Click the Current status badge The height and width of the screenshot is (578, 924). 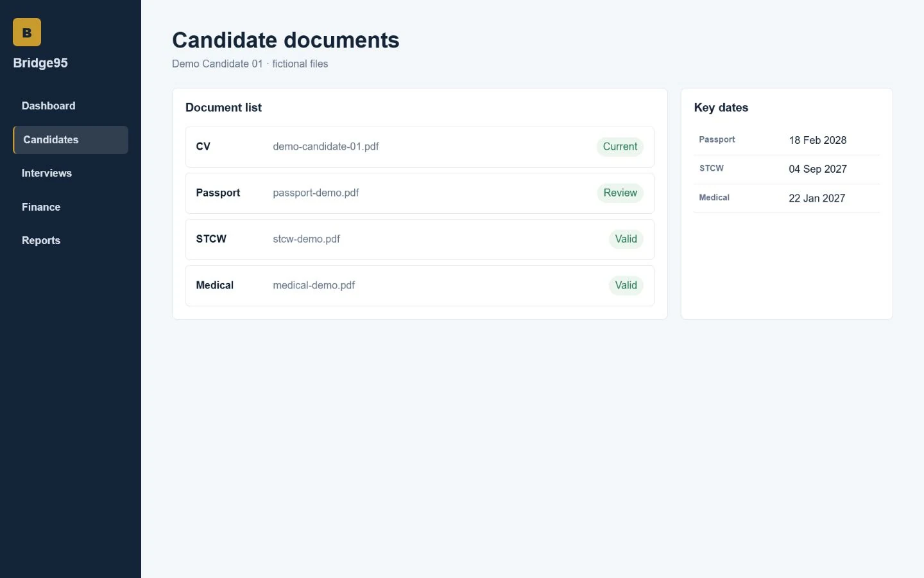[x=620, y=146]
